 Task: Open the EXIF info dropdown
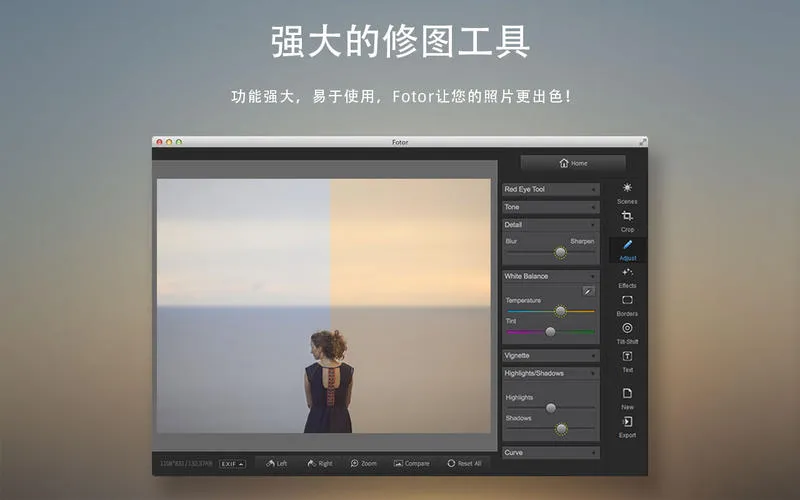(232, 464)
